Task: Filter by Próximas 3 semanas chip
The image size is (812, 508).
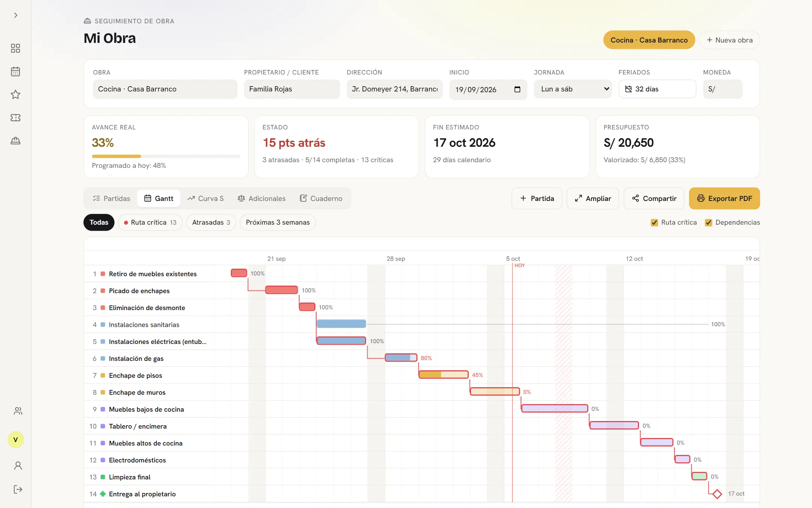Action: point(278,222)
